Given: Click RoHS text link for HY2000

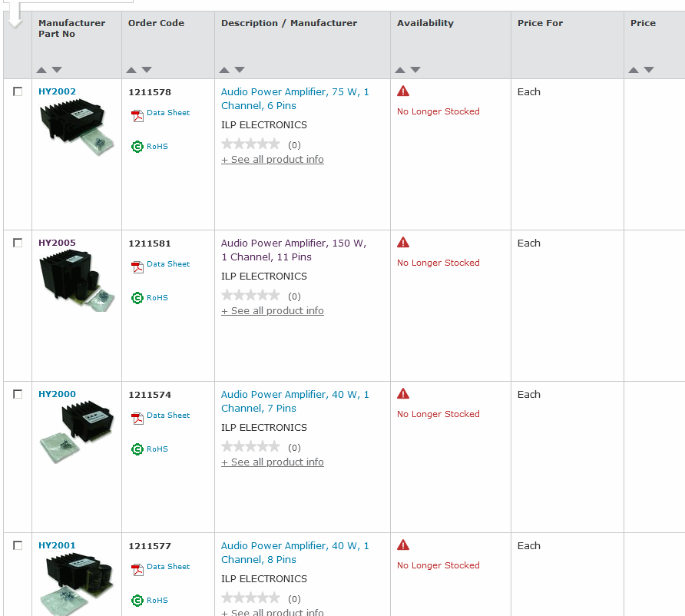Looking at the screenshot, I should click(157, 449).
